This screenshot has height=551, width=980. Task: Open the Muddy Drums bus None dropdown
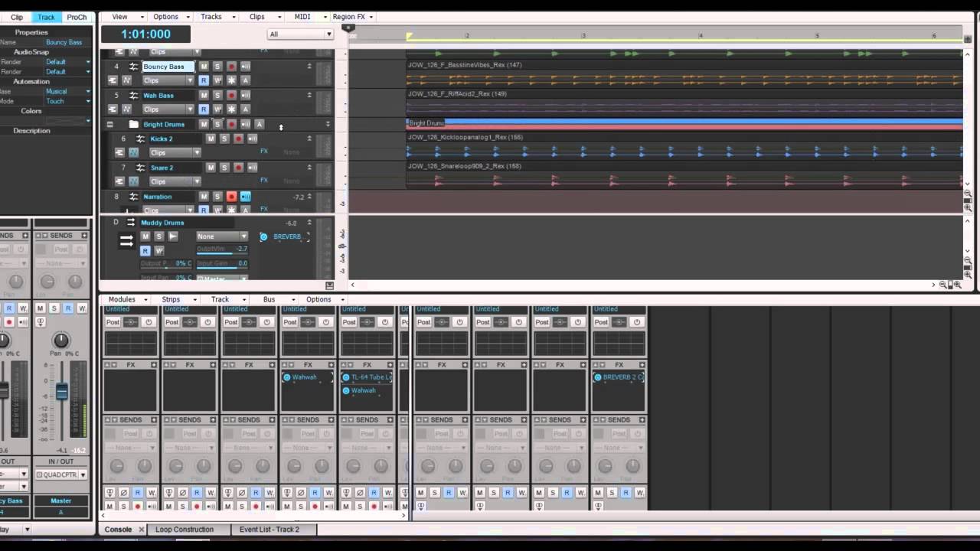(x=222, y=236)
